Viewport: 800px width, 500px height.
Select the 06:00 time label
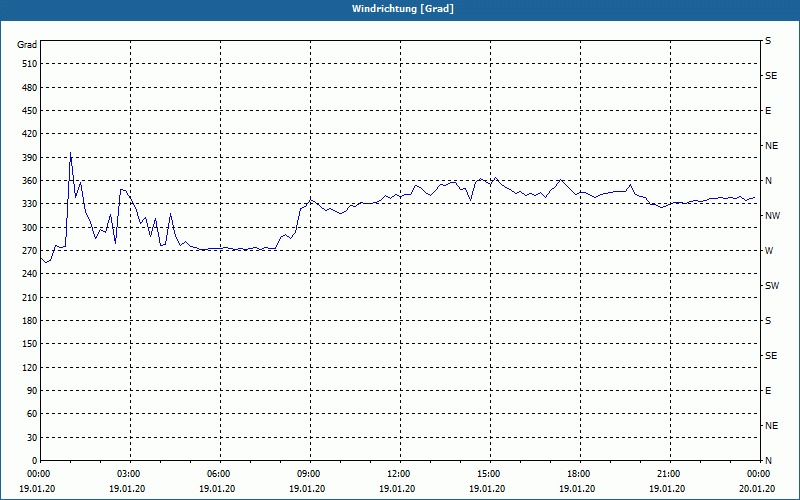pos(218,474)
